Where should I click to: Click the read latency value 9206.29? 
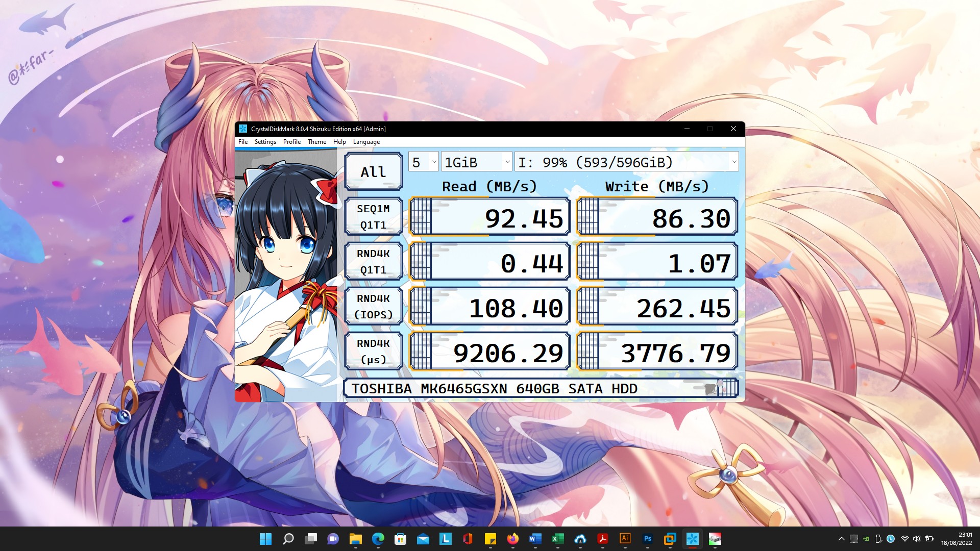[x=490, y=352]
